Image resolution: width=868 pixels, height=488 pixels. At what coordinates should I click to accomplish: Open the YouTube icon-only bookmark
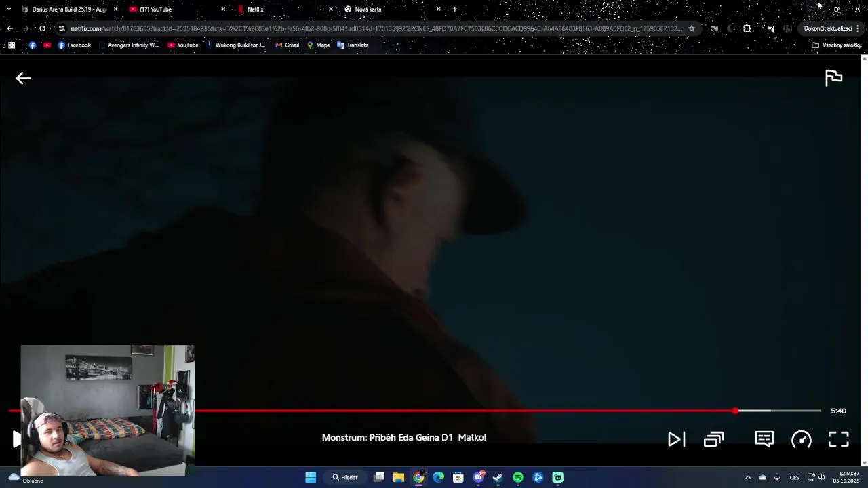[x=47, y=45]
